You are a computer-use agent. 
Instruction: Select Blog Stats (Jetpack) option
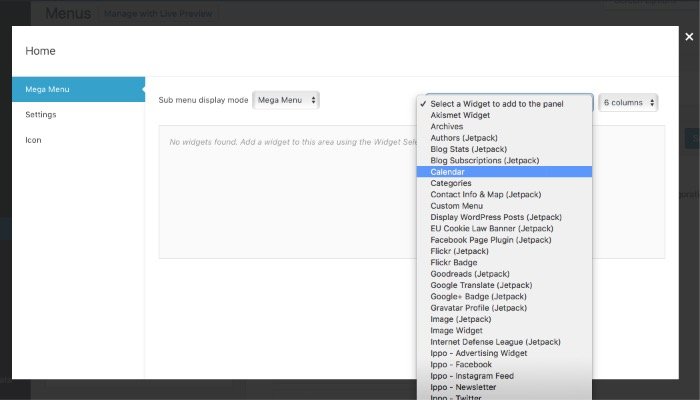(470, 149)
